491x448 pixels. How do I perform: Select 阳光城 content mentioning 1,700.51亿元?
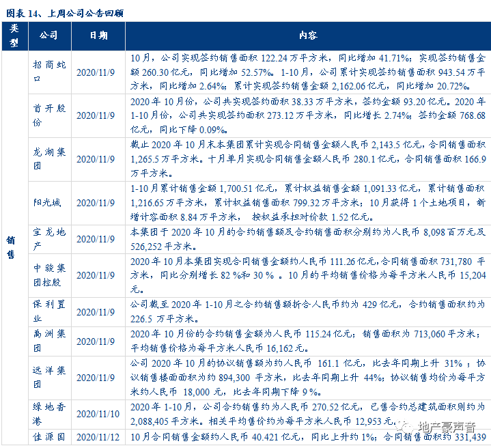point(308,203)
